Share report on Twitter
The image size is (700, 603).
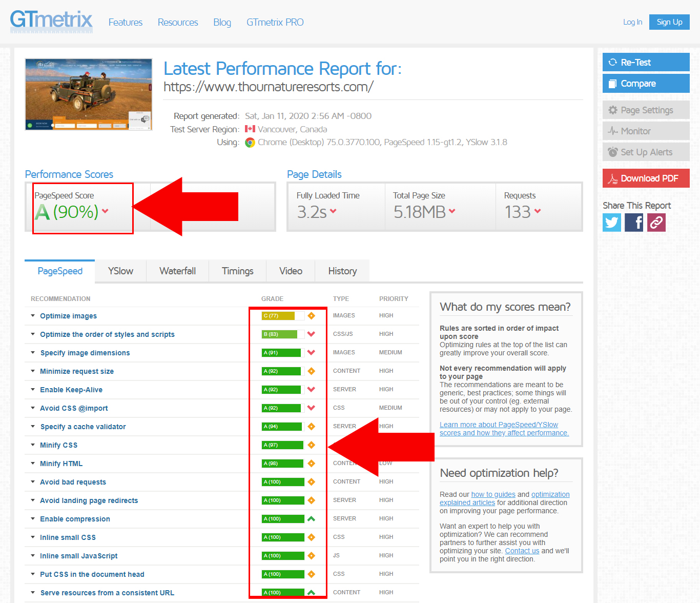click(x=612, y=223)
